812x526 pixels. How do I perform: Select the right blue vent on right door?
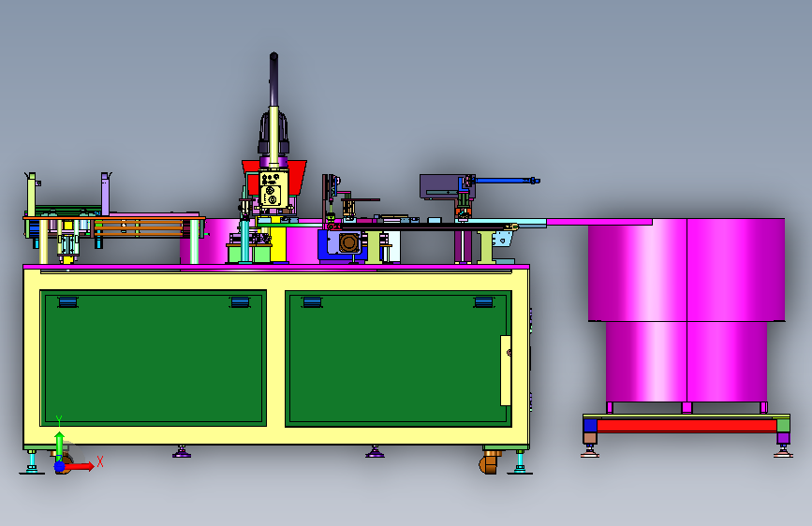(x=483, y=301)
